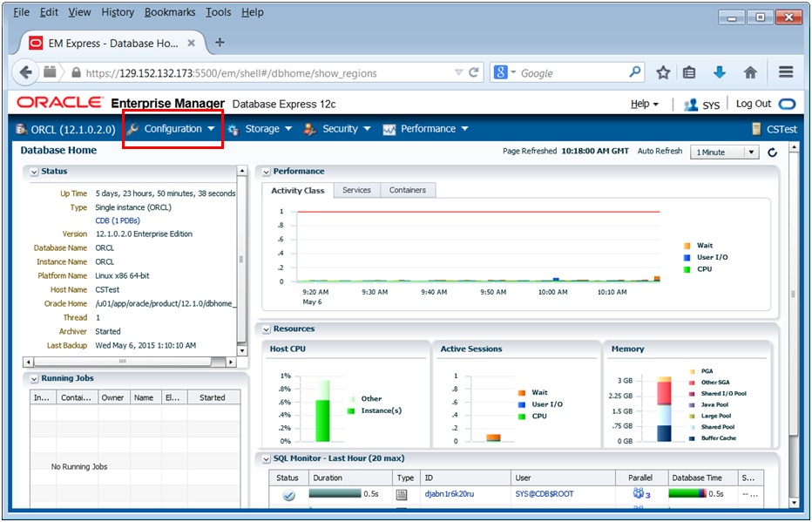Viewport: 812px width, 522px height.
Task: Click the Log Out link
Action: (754, 103)
